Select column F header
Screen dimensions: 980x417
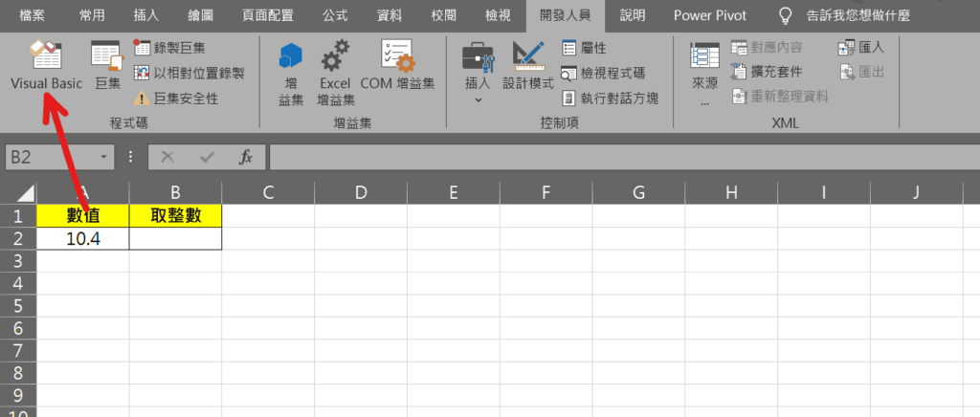point(546,193)
